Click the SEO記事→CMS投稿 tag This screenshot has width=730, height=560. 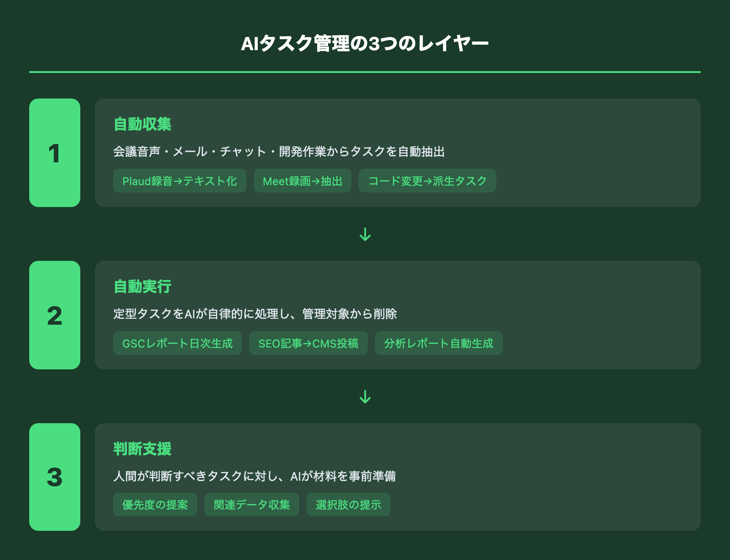click(308, 343)
